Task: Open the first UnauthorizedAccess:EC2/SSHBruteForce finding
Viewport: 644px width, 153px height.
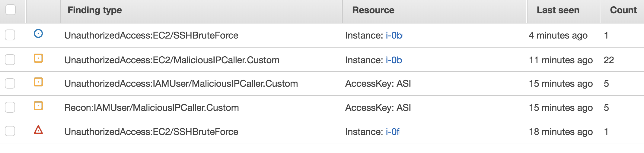Action: (151, 36)
